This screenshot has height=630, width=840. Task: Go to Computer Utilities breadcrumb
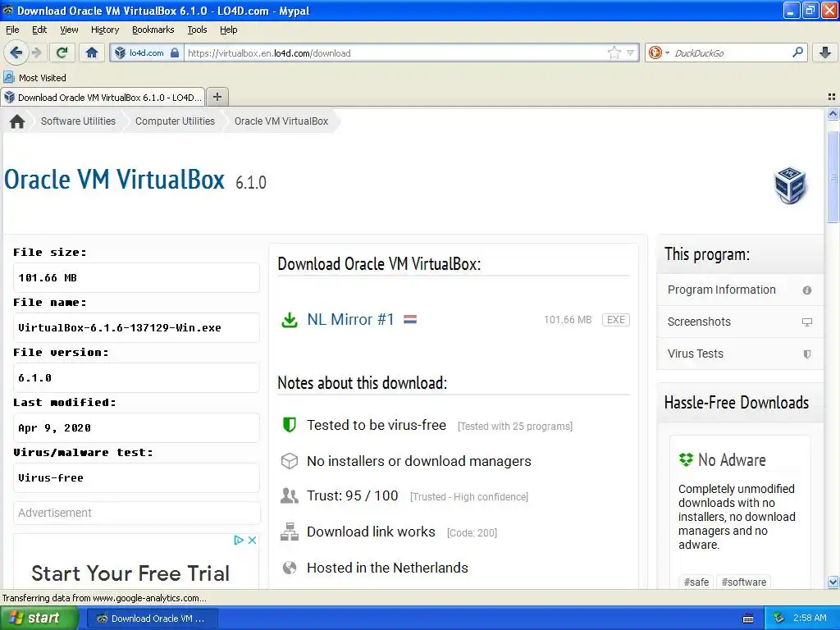click(176, 121)
